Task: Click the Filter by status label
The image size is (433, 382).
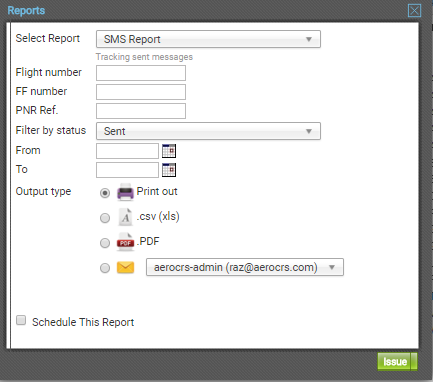Action: [51, 130]
